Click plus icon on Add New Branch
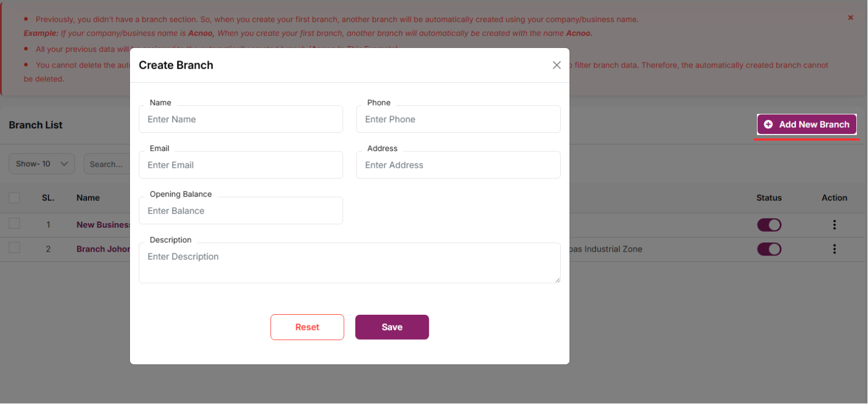This screenshot has height=404, width=868. coord(768,124)
